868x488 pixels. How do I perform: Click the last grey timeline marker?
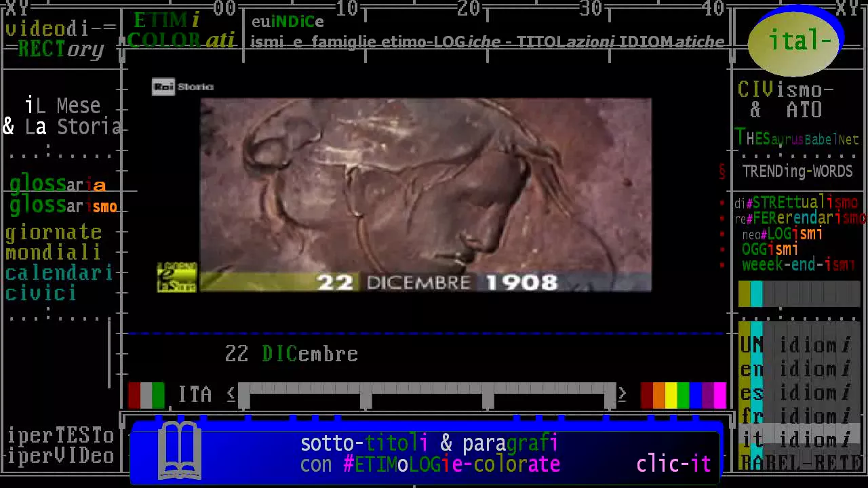610,396
